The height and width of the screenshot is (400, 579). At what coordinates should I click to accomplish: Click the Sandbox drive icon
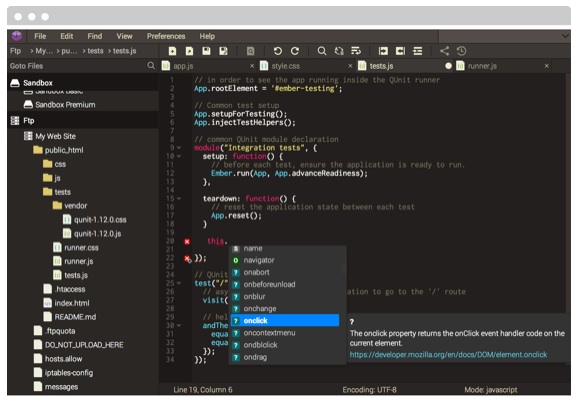[x=15, y=83]
